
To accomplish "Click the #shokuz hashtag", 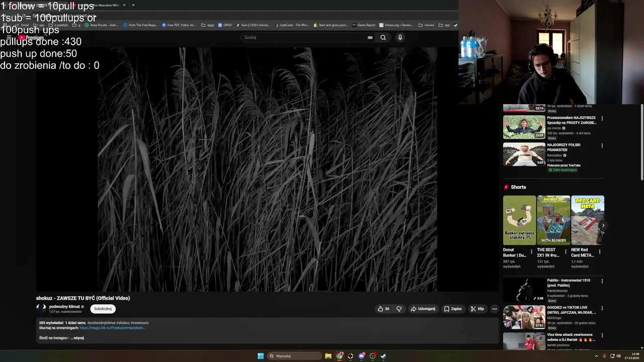I will (x=122, y=323).
